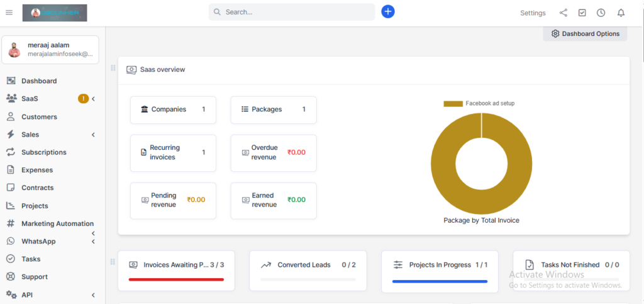Click the hamburger menu icon

tap(9, 13)
